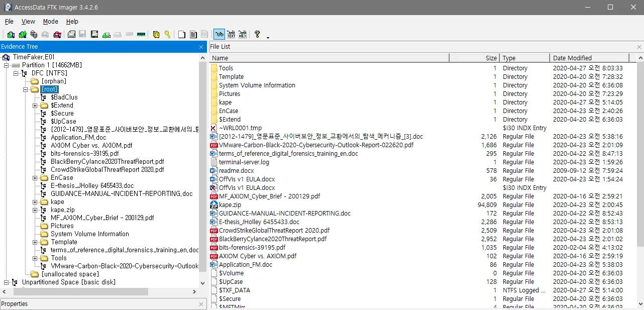Image resolution: width=644 pixels, height=310 pixels.
Task: Click the Export File Hash List icon
Action: pyautogui.click(x=193, y=34)
